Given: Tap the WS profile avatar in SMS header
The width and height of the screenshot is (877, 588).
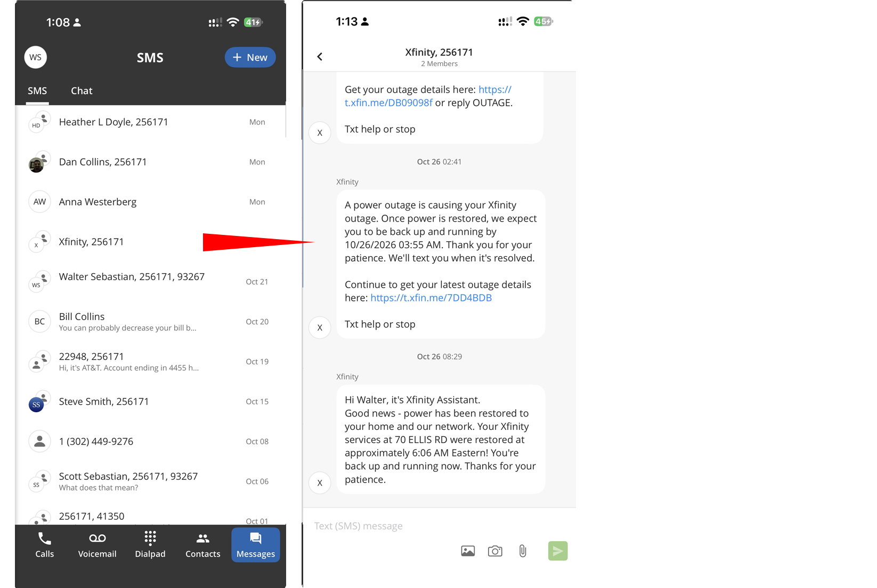Looking at the screenshot, I should coord(36,58).
